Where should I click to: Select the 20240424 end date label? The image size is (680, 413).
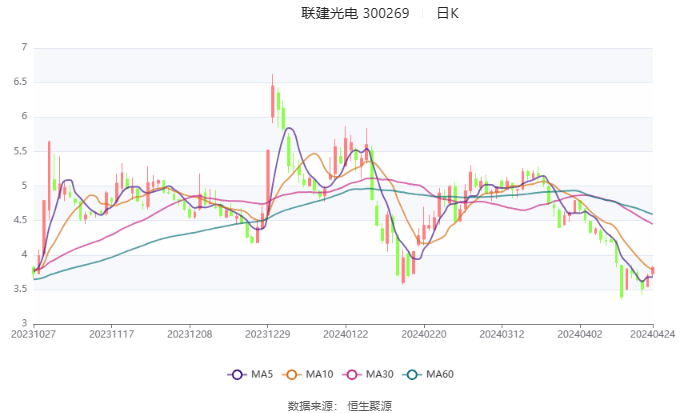(650, 335)
